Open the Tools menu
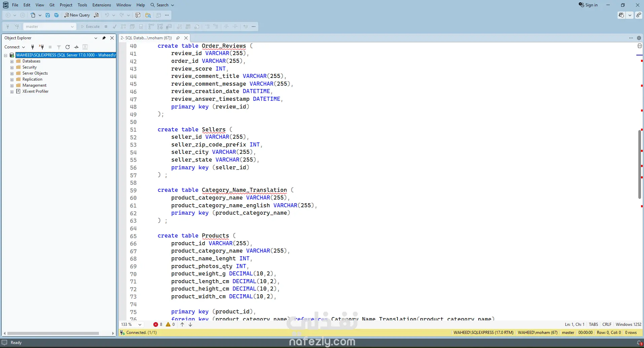The image size is (644, 348). 82,5
